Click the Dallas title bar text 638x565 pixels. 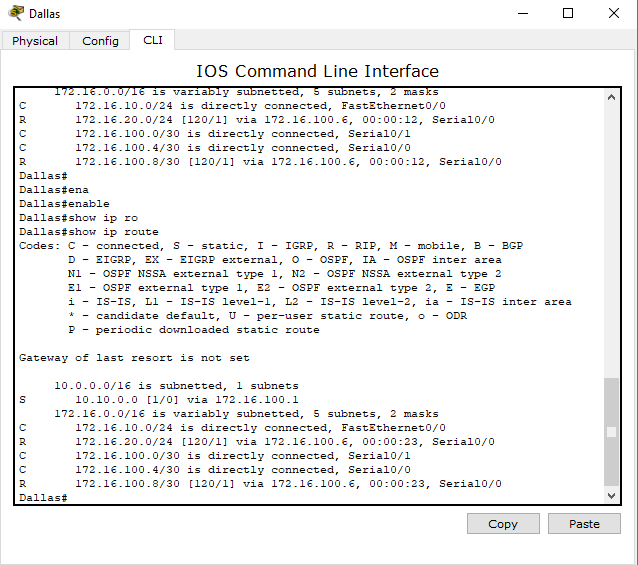coord(44,13)
